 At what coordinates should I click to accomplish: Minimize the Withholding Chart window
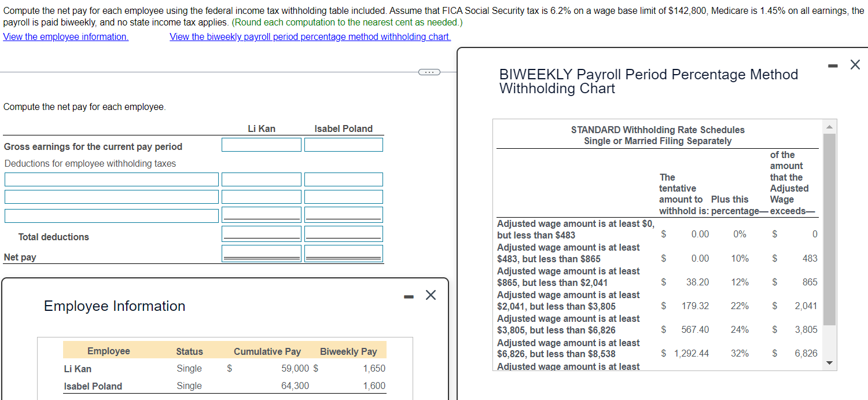(833, 65)
